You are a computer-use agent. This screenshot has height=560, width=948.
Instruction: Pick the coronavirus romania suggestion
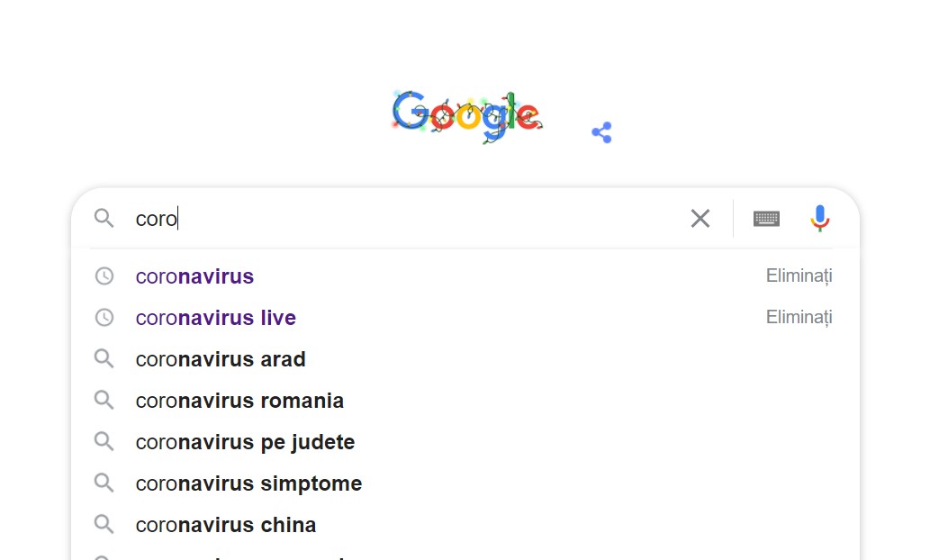(239, 401)
